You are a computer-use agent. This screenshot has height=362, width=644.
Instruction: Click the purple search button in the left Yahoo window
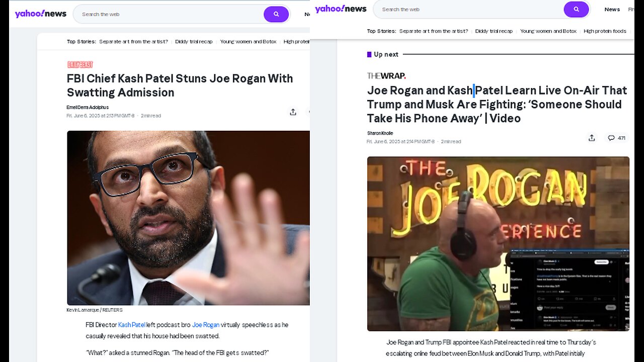click(x=276, y=14)
